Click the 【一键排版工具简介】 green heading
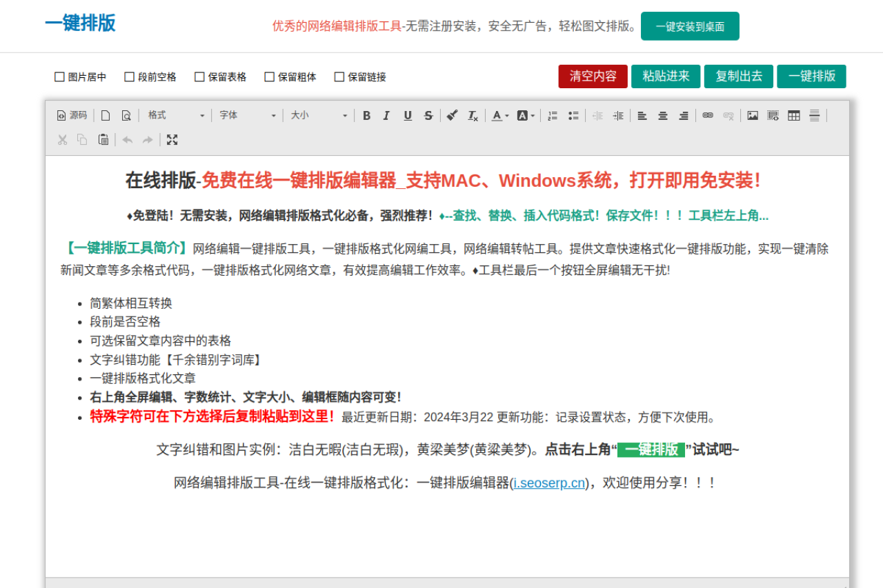This screenshot has height=588, width=883. (126, 248)
